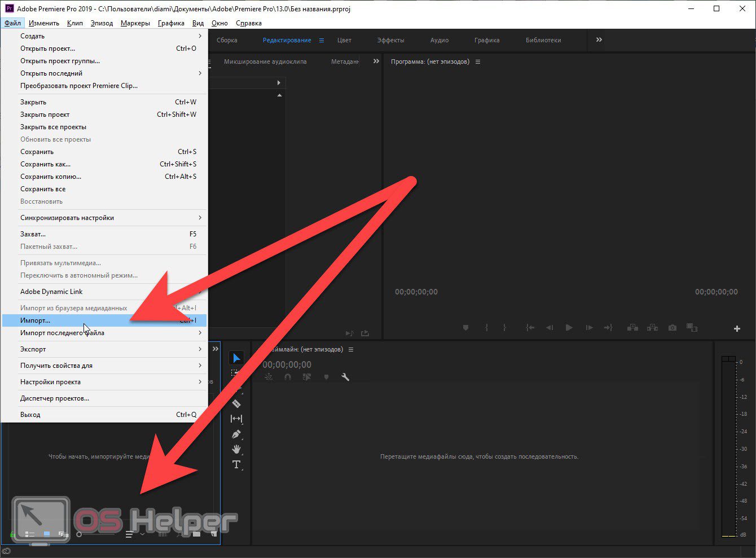The width and height of the screenshot is (756, 558).
Task: Select the Selection arrow tool
Action: point(236,358)
